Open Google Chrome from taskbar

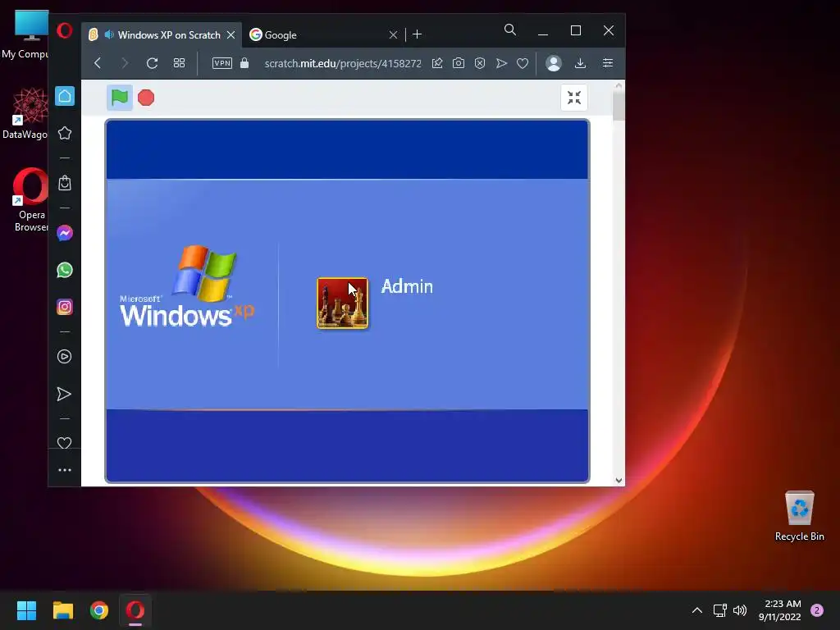99,610
